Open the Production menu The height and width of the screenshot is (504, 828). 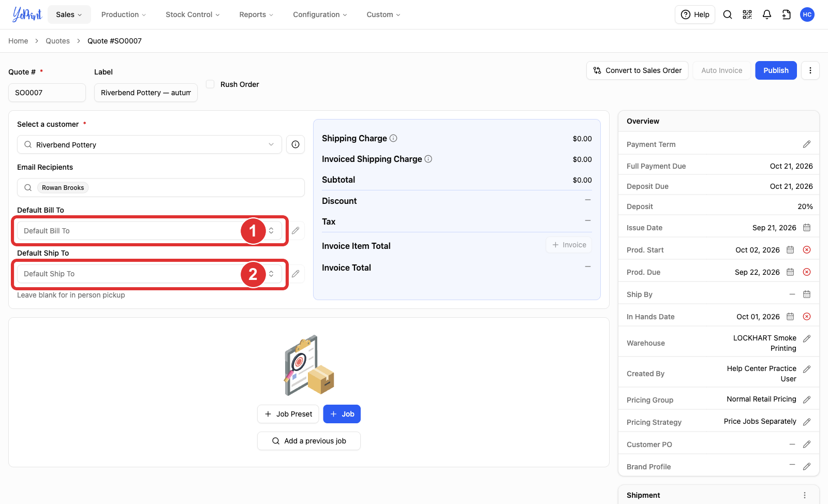[124, 14]
